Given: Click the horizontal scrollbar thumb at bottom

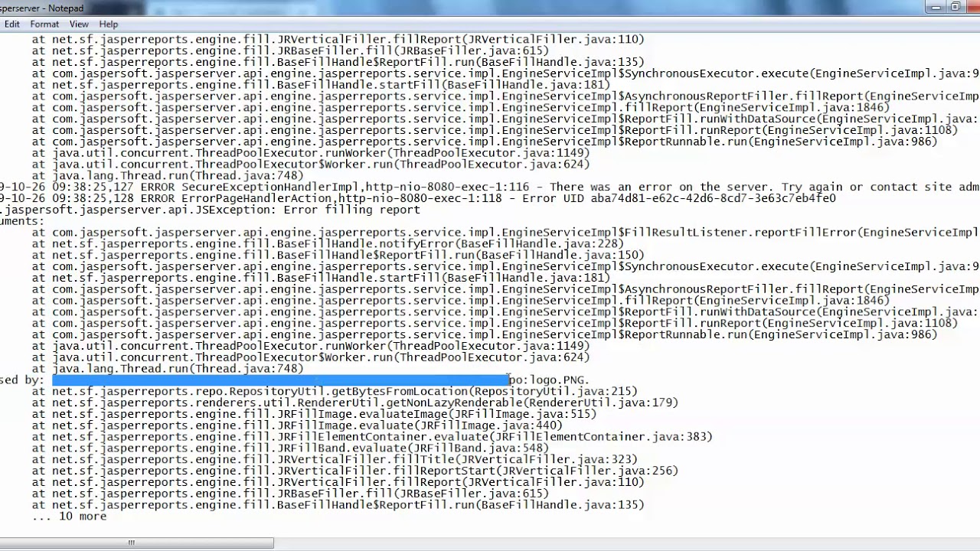Looking at the screenshot, I should 136,543.
